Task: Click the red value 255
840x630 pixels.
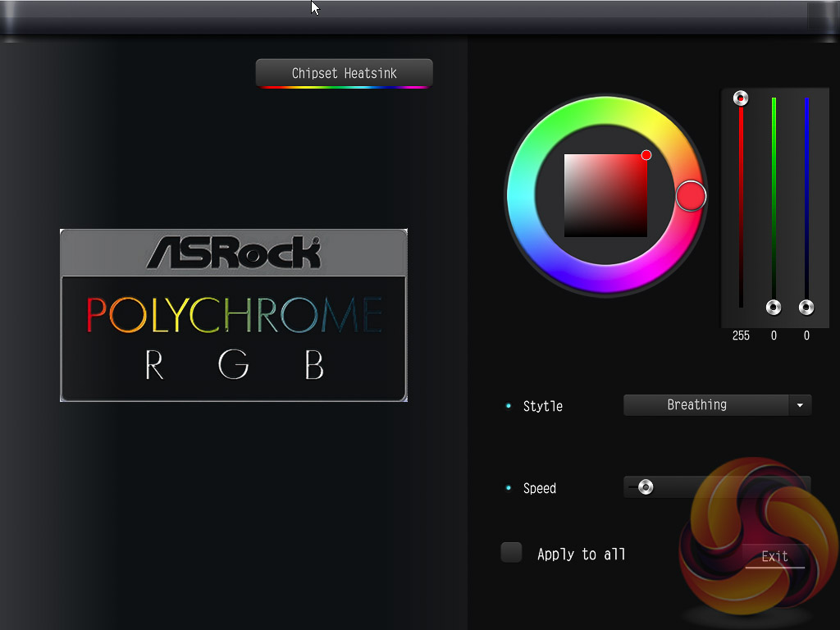Action: pos(741,336)
